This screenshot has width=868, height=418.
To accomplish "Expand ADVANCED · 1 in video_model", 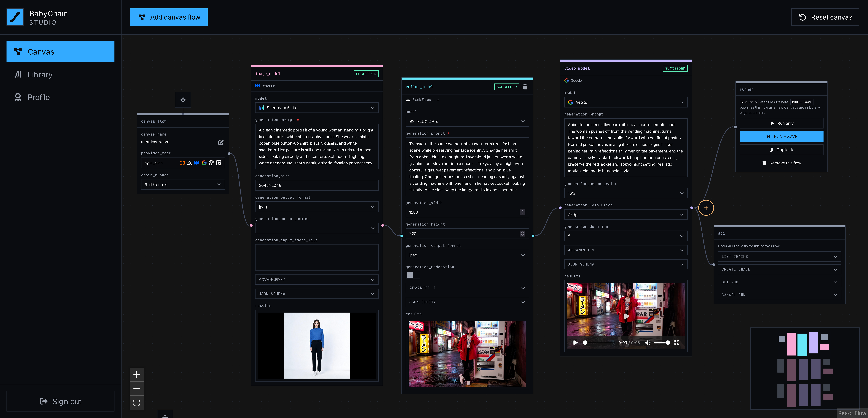I will 626,250.
